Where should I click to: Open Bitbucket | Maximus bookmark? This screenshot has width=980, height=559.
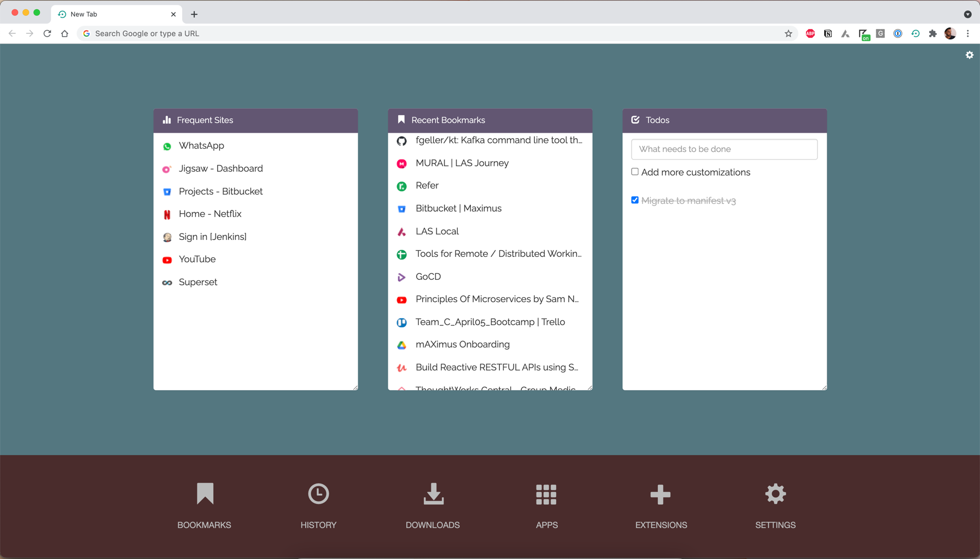(459, 209)
